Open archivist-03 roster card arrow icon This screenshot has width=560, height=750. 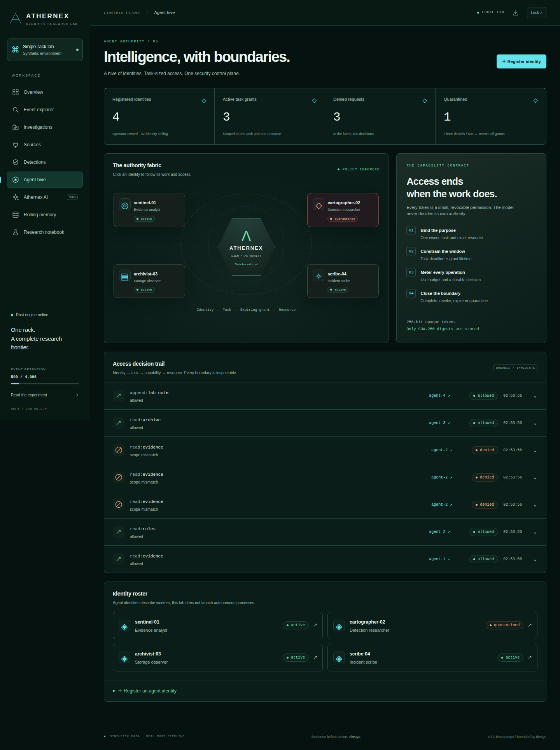[x=315, y=657]
